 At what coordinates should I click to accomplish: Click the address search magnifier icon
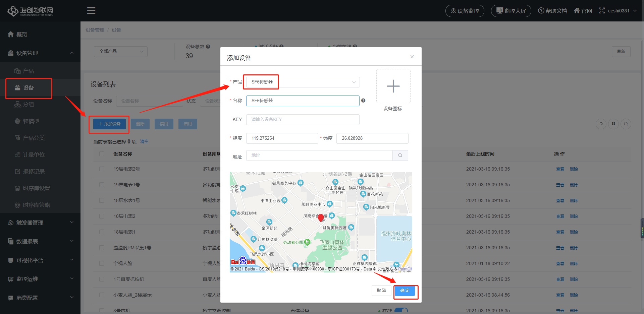400,155
